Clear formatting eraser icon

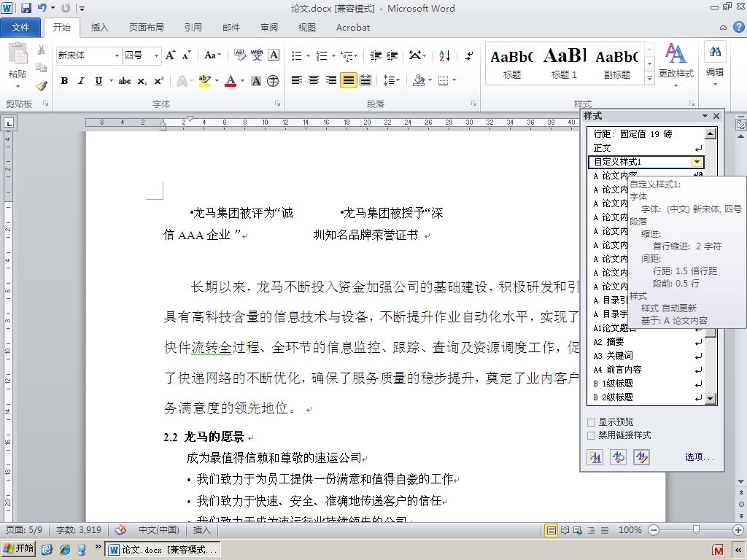tap(239, 55)
